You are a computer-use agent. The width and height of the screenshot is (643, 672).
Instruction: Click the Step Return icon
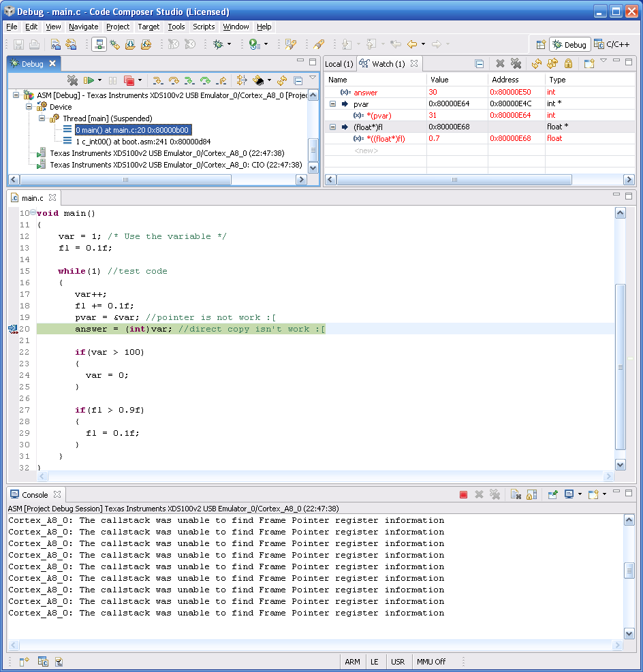pos(221,80)
